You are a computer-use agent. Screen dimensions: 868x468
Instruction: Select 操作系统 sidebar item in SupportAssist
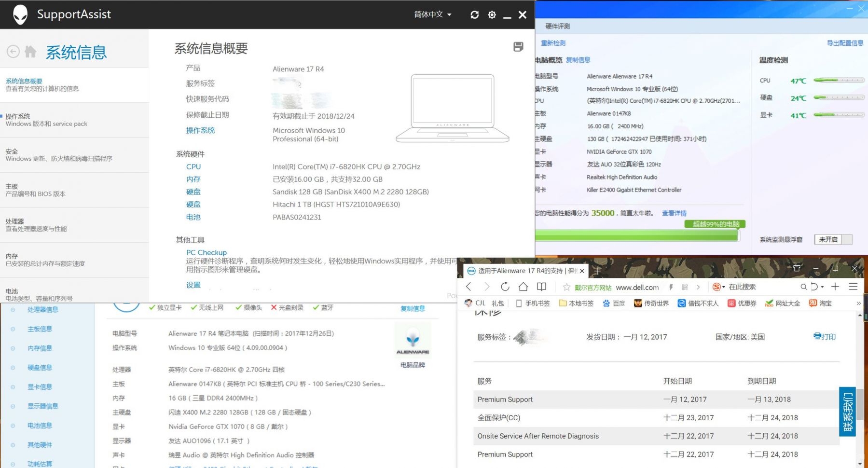point(74,120)
